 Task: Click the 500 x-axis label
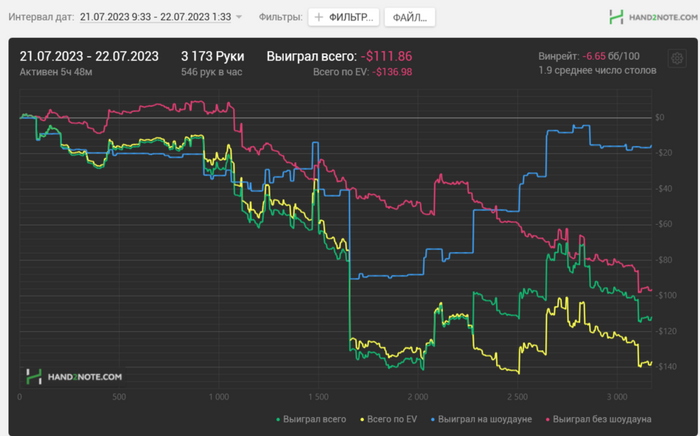pyautogui.click(x=119, y=397)
